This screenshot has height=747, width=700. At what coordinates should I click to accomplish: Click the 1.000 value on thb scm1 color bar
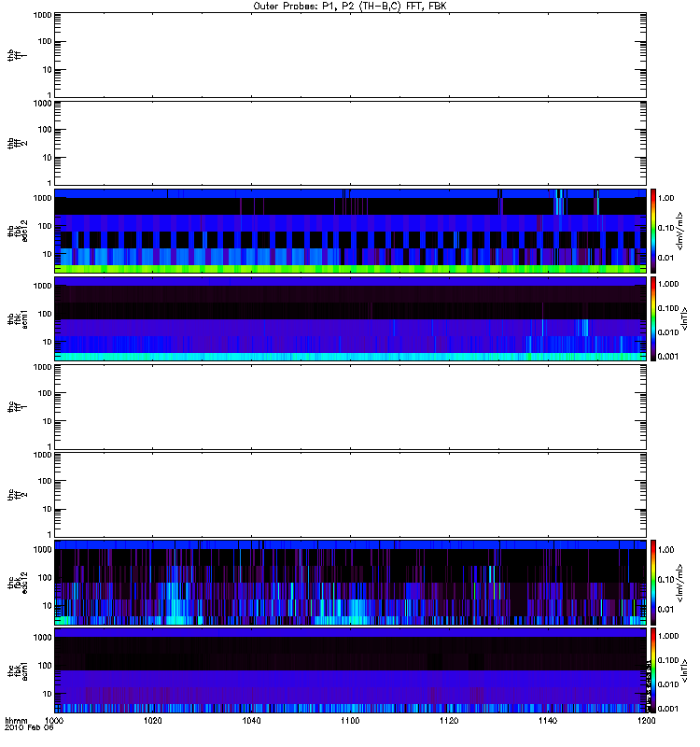(668, 284)
